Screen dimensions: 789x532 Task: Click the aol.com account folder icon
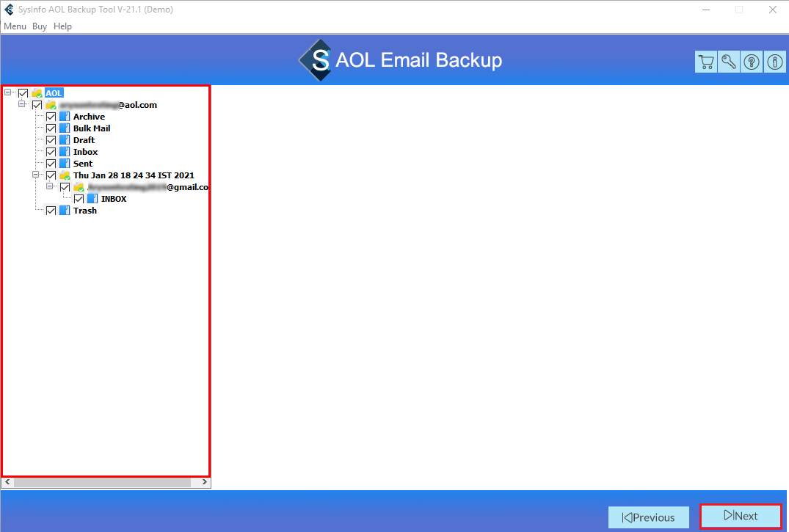(51, 105)
